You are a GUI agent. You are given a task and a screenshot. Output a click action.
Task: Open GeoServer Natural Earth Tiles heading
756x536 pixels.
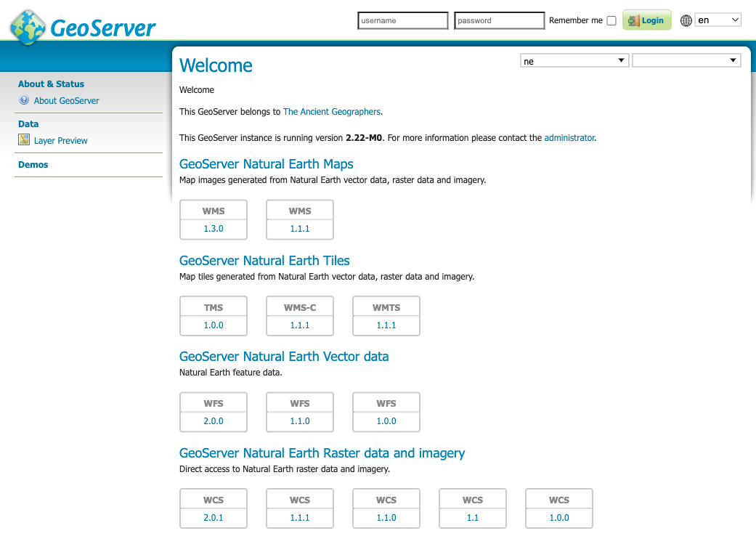point(264,260)
